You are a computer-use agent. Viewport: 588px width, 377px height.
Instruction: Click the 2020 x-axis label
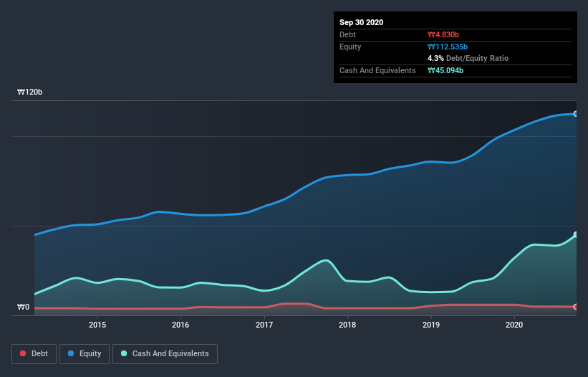514,325
